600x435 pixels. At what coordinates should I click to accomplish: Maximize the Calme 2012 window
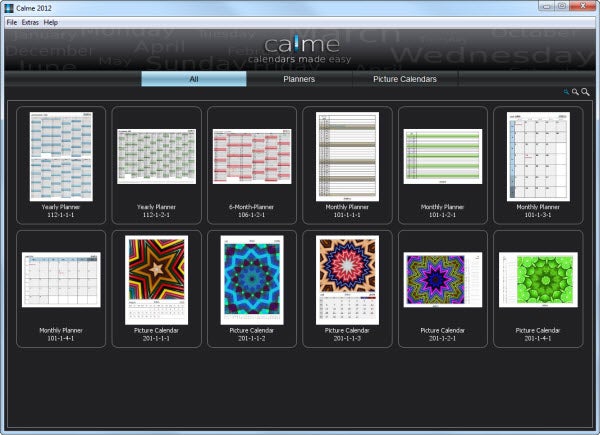tap(562, 6)
